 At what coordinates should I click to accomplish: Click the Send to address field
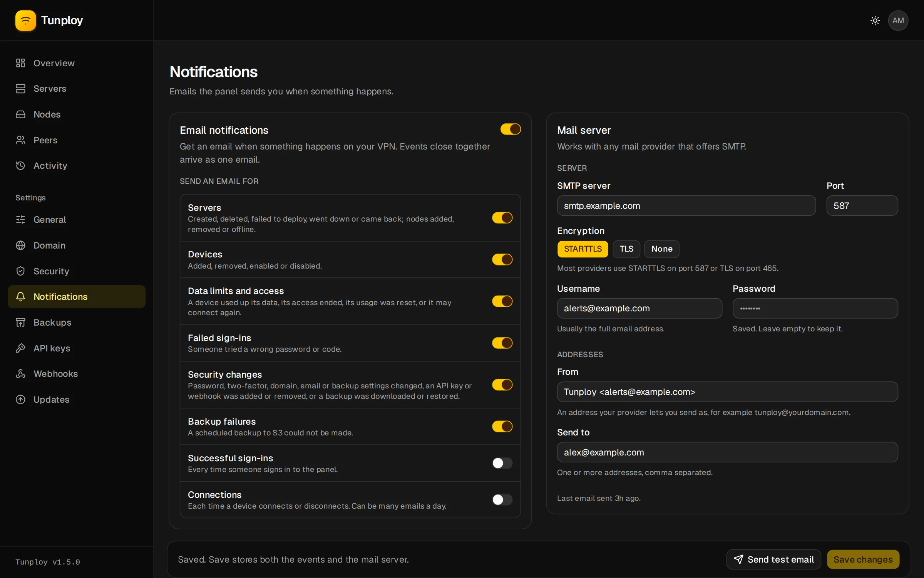coord(727,452)
